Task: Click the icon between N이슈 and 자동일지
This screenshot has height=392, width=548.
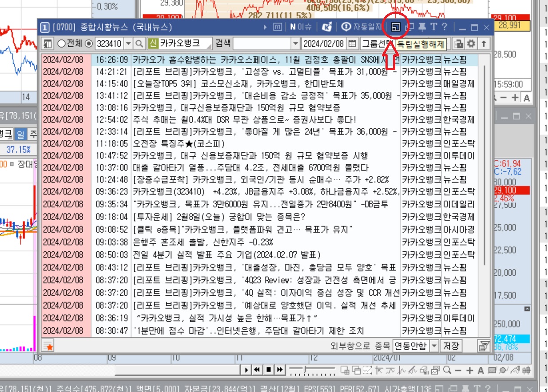Action: 326,28
